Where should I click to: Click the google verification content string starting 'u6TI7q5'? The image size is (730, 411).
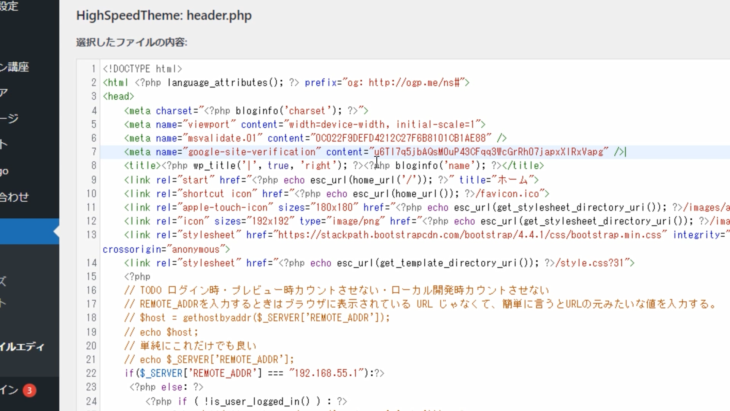(x=488, y=152)
